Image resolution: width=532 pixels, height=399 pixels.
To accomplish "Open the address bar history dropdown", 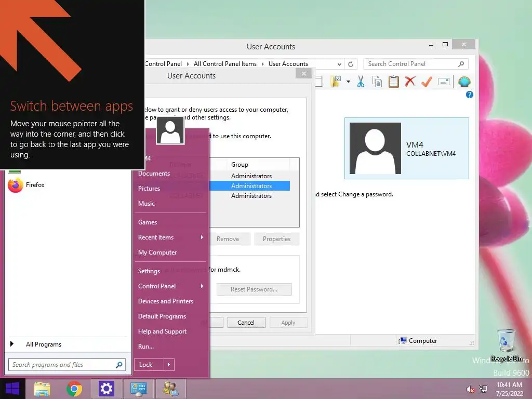I will pyautogui.click(x=339, y=64).
